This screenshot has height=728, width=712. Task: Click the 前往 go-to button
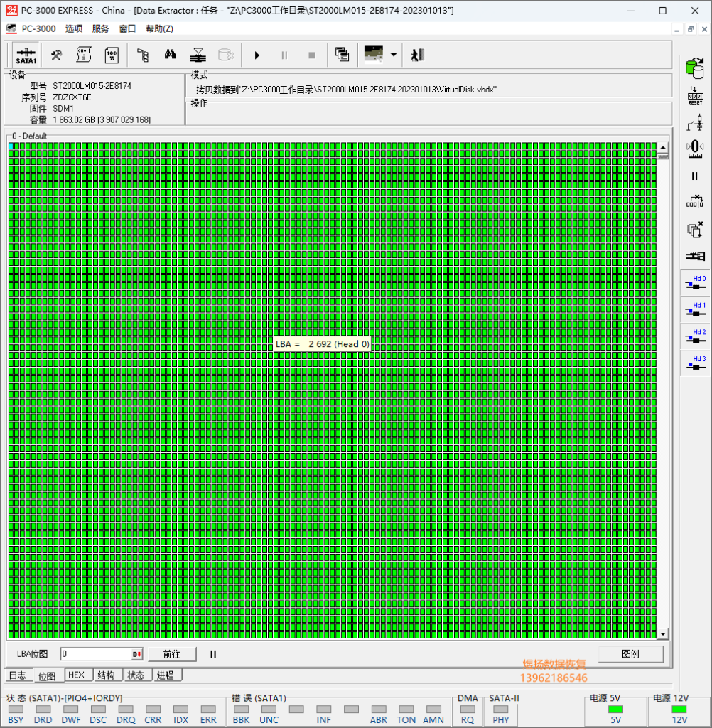point(172,654)
